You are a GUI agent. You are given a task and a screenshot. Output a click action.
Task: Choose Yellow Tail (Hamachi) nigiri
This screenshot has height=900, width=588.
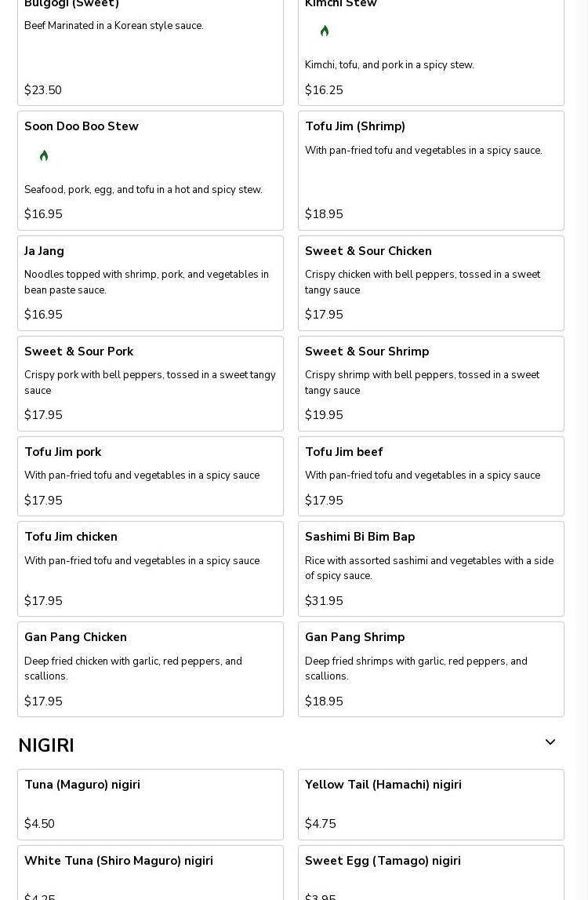(431, 803)
